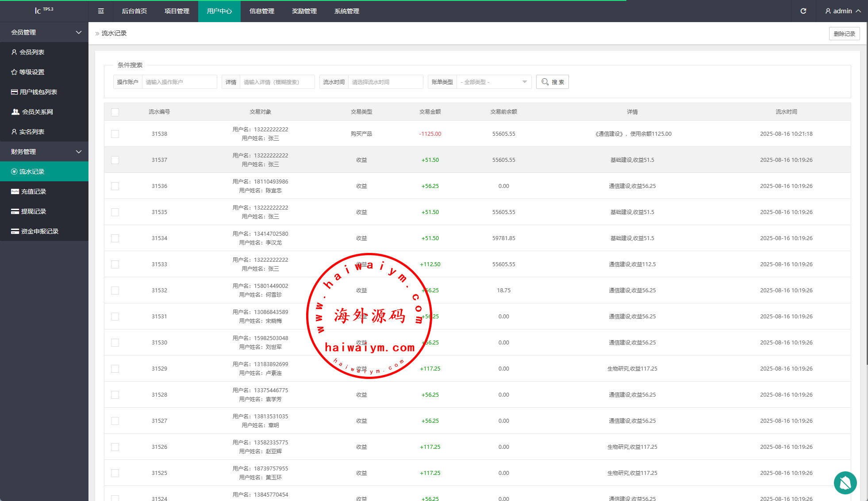Viewport: 868px width, 501px height.
Task: Switch to the 系统管理 top tab
Action: tap(347, 11)
